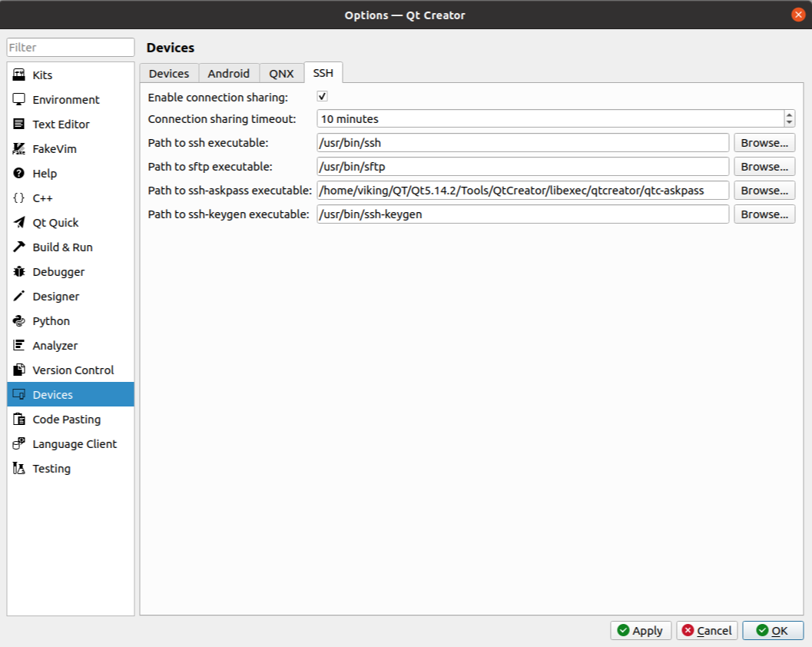Click the 'Text Editor' category label

tap(61, 124)
